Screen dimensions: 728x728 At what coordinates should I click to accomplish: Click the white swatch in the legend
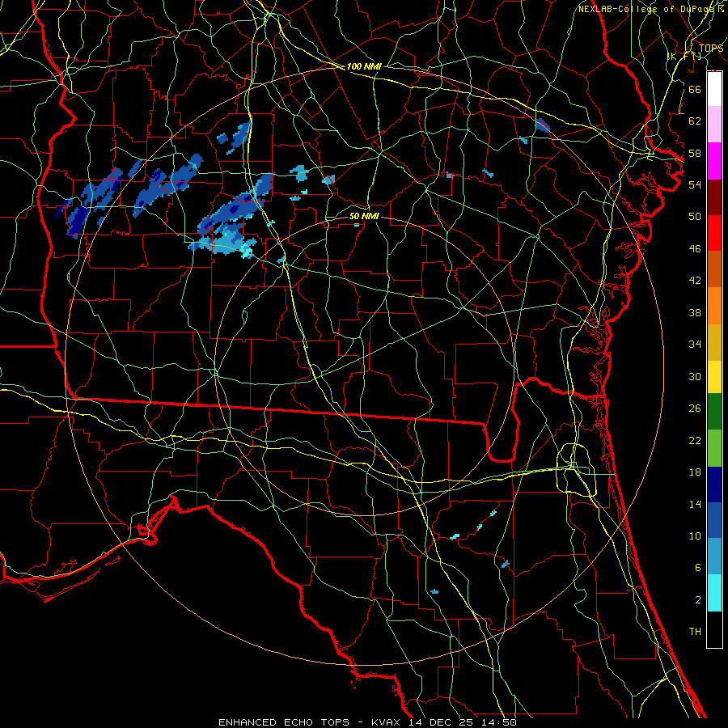(714, 89)
